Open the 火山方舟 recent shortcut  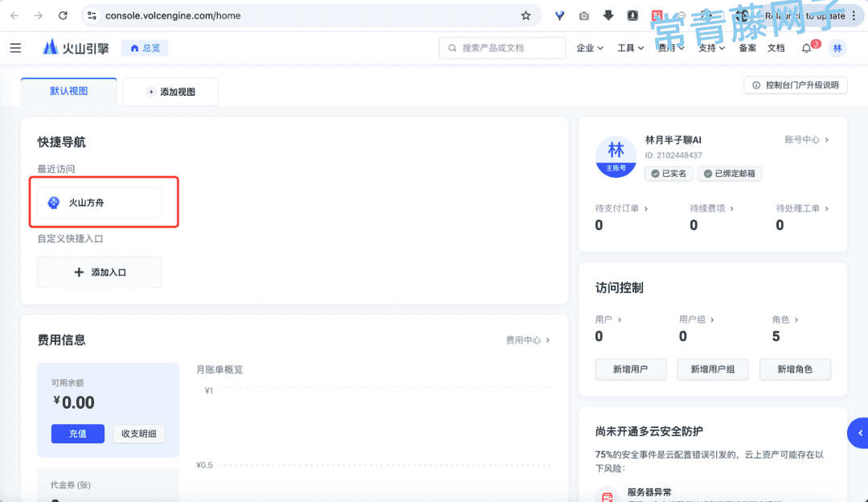[x=100, y=203]
